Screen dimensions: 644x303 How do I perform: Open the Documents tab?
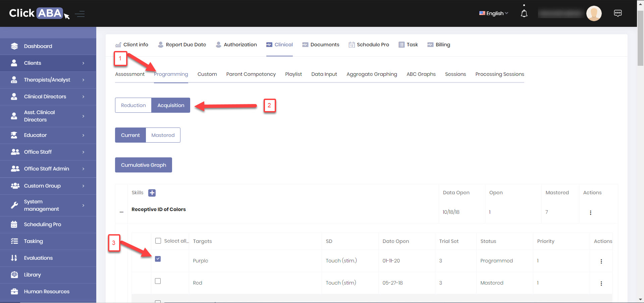tap(321, 45)
